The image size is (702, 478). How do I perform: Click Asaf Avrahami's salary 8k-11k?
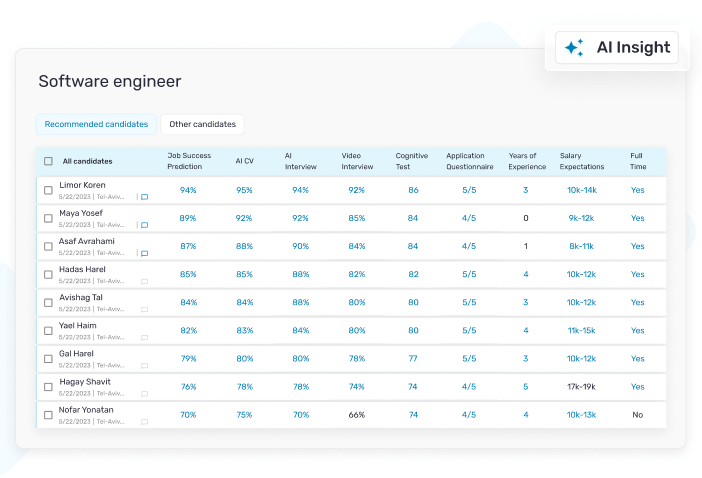pyautogui.click(x=582, y=246)
